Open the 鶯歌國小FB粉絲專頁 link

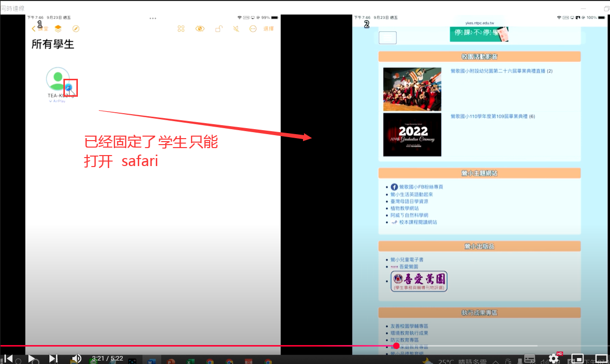[x=421, y=187]
